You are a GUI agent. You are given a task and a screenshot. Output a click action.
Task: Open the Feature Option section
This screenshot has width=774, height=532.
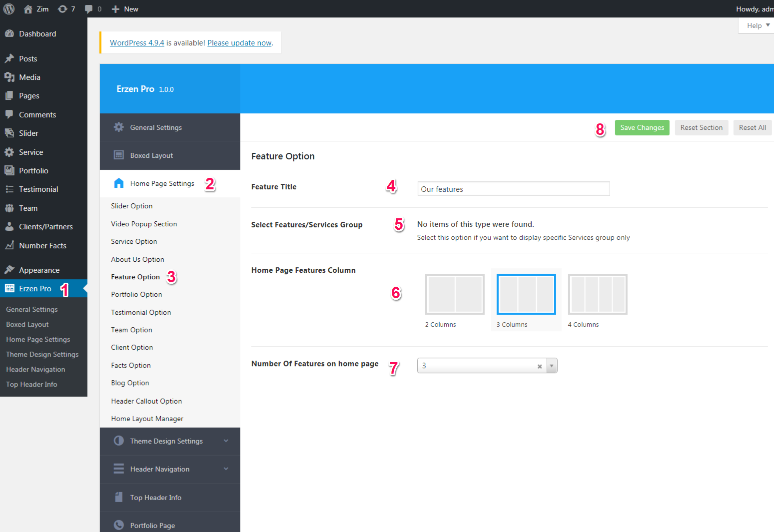(x=135, y=277)
